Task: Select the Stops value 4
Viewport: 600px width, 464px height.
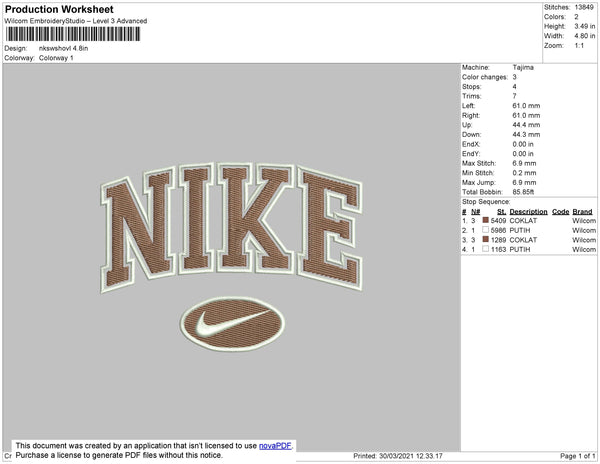Action: tap(515, 86)
